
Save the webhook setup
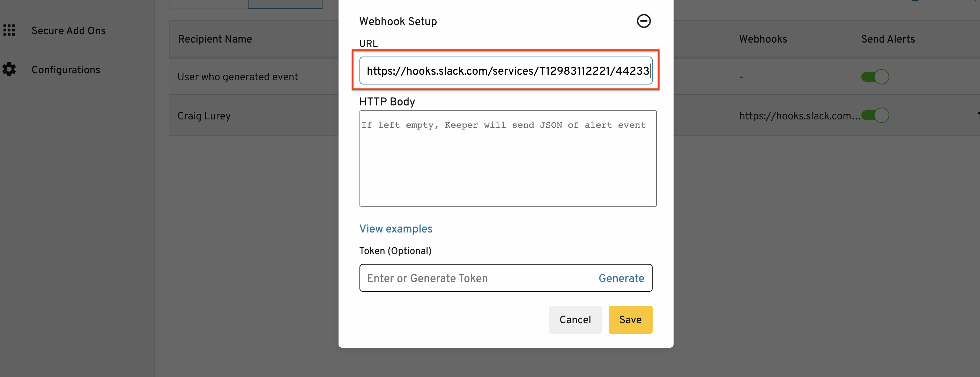click(x=630, y=319)
